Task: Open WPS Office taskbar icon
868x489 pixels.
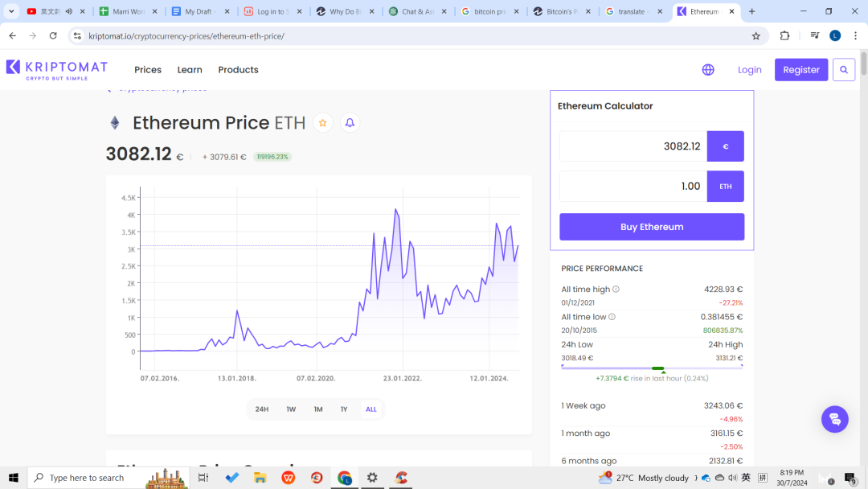Action: (x=289, y=478)
